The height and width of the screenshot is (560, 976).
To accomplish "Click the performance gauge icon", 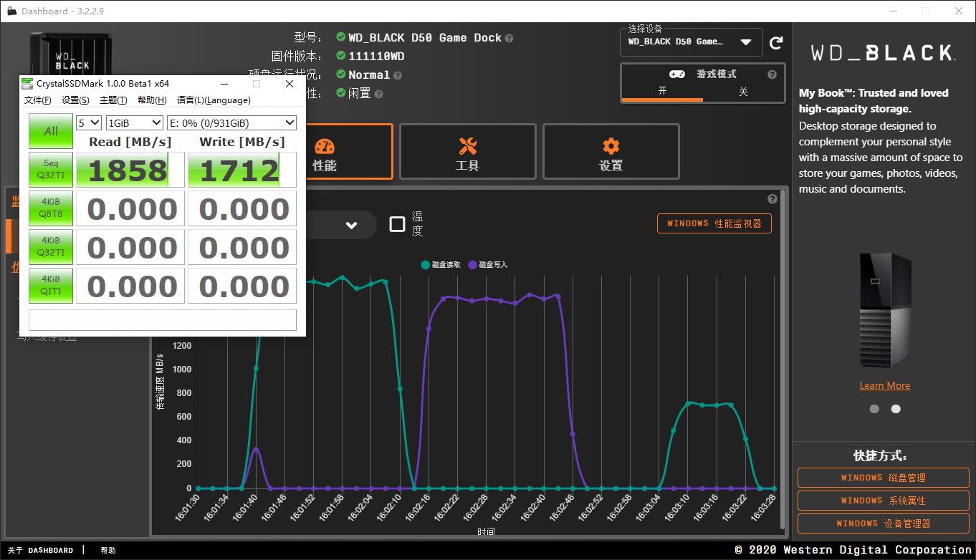I will point(324,146).
